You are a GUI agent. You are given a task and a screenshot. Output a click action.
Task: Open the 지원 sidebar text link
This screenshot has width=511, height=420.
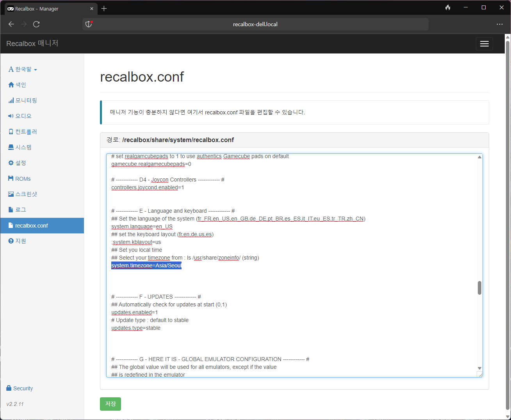click(x=21, y=241)
